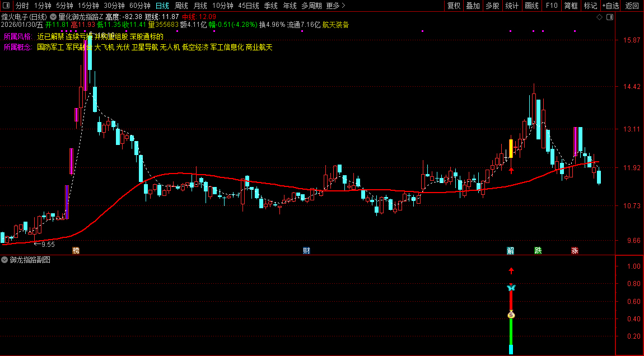Add the stock via +自选

tap(611, 6)
